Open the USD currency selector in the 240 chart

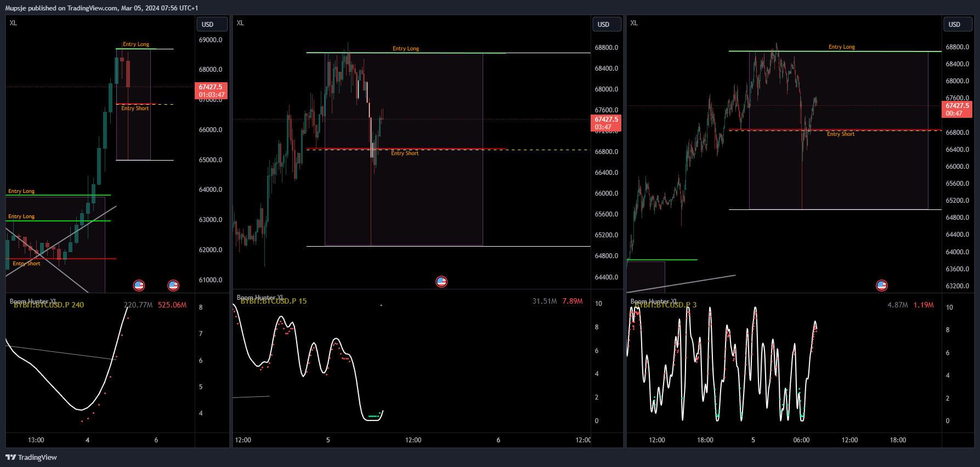click(x=212, y=24)
